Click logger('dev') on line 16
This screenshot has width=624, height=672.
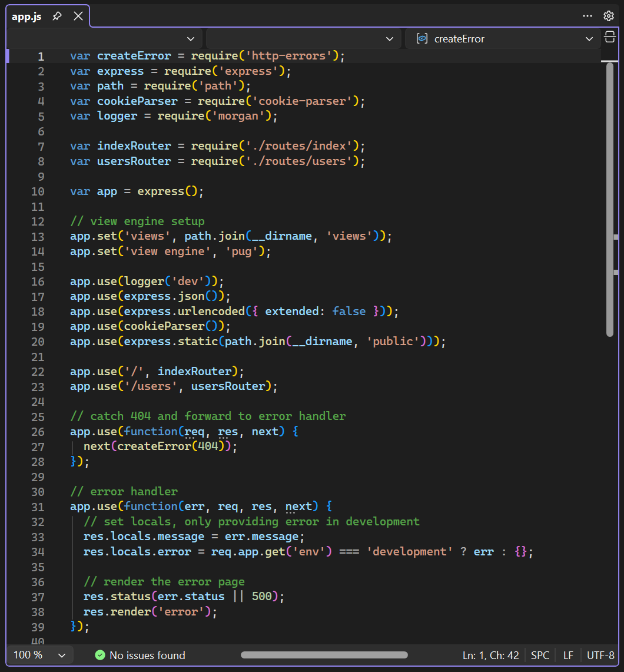(171, 281)
